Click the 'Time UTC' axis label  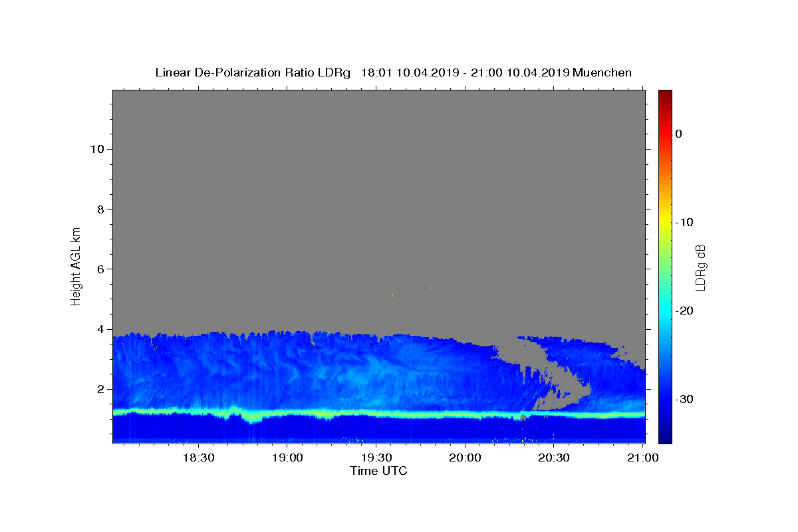(378, 471)
